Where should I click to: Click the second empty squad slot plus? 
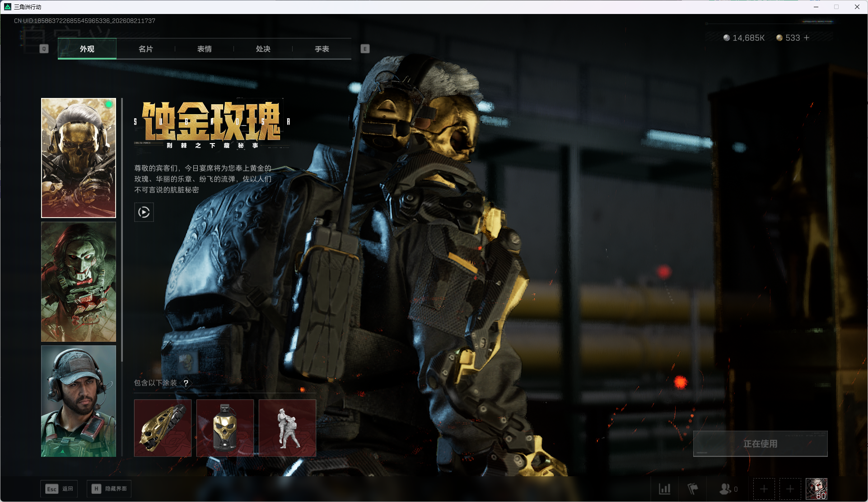tap(790, 489)
